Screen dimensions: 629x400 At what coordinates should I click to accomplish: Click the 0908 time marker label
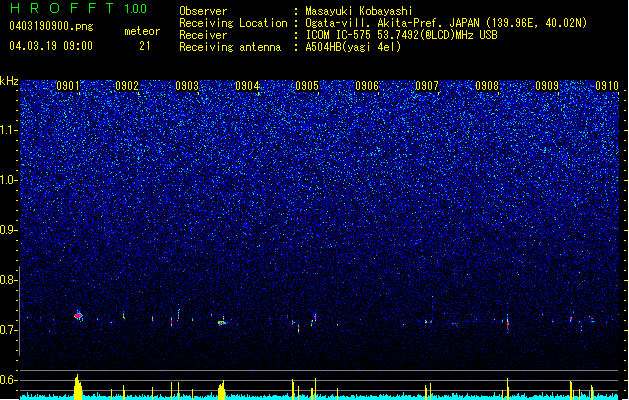coord(487,86)
